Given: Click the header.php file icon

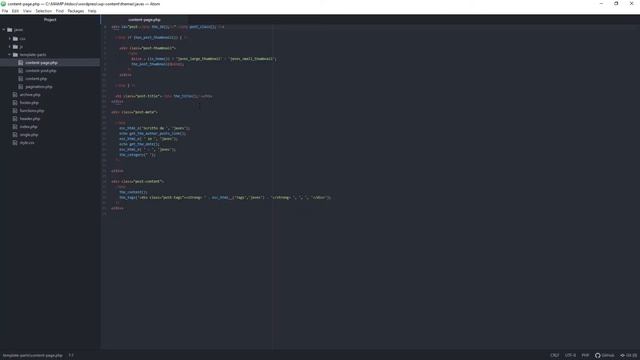Looking at the screenshot, I should pyautogui.click(x=15, y=119).
